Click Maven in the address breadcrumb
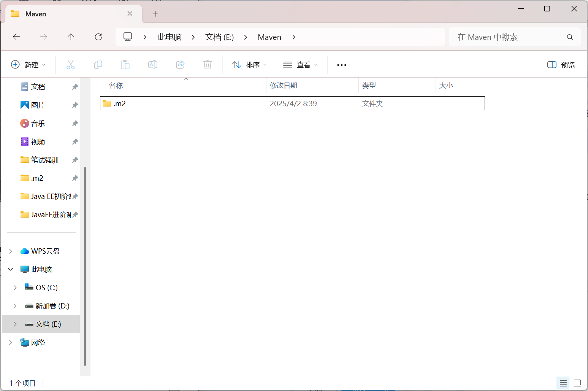This screenshot has width=588, height=391. point(269,37)
